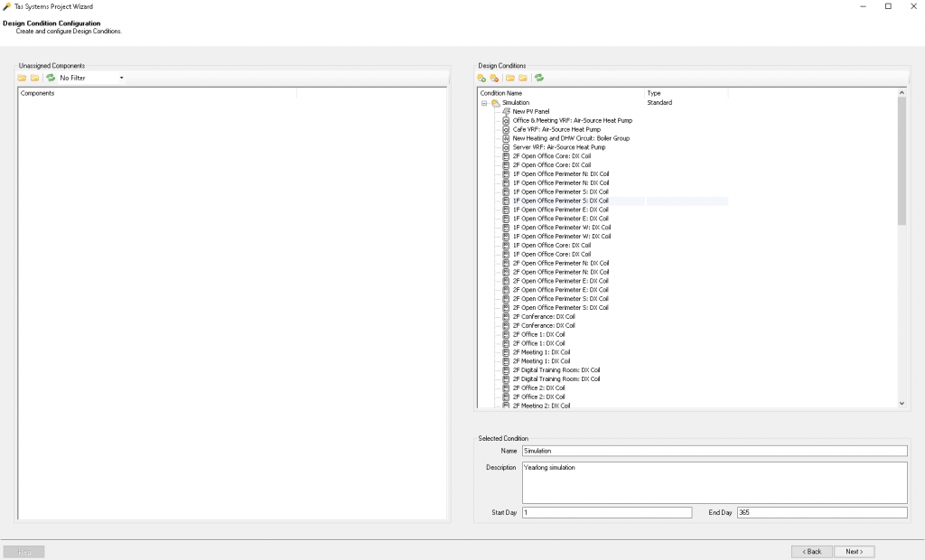Collapse the Simulation tree node
Screen dimensions: 925x560
pos(484,103)
